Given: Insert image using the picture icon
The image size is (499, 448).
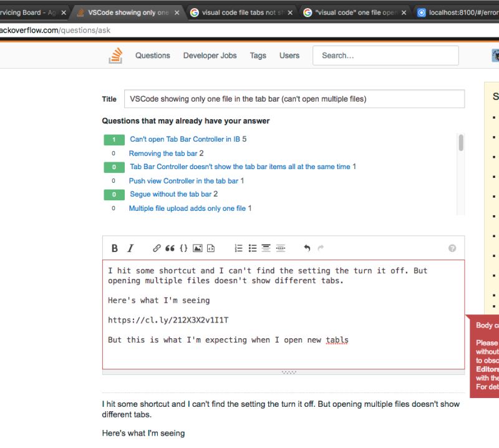Looking at the screenshot, I should click(x=198, y=248).
